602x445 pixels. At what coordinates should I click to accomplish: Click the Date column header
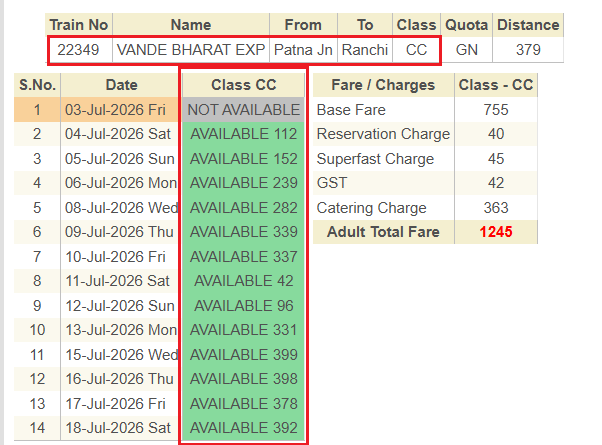(121, 85)
